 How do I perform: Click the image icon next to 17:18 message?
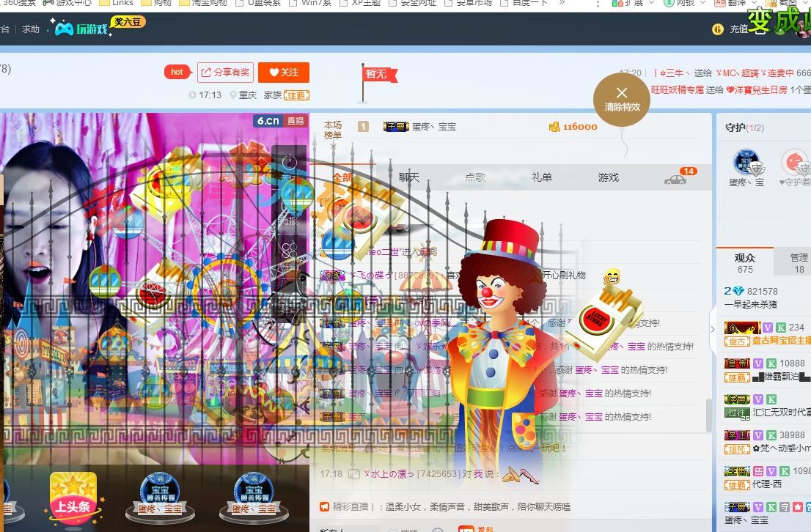pyautogui.click(x=353, y=474)
